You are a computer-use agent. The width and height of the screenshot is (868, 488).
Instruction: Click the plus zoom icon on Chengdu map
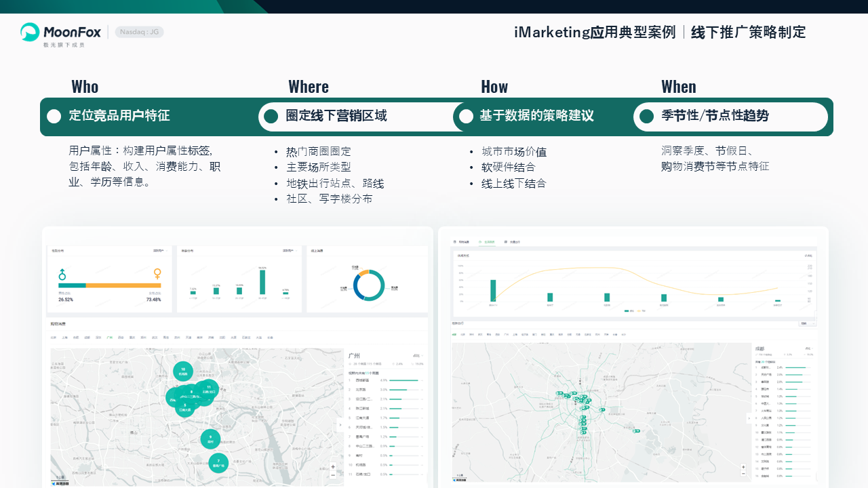[744, 466]
